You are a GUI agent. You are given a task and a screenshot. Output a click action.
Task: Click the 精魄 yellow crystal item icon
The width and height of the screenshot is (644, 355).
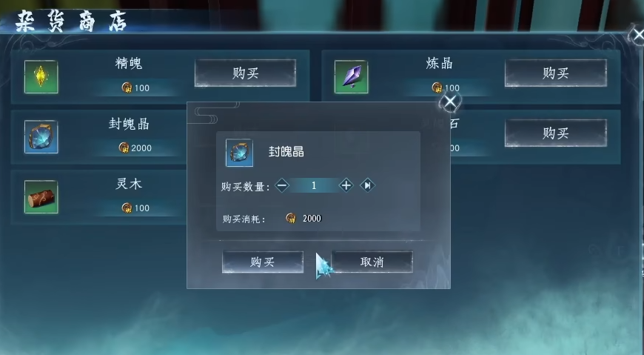[x=41, y=77]
